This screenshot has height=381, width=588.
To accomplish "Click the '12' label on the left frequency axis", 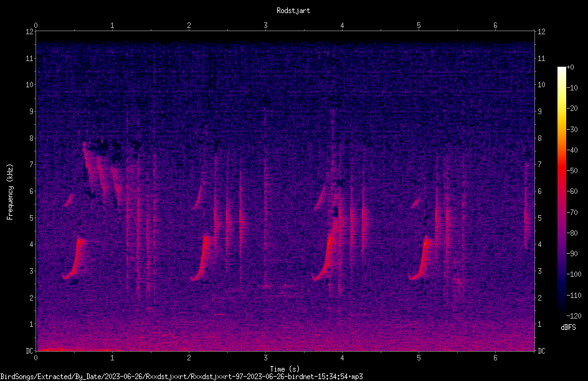I will (x=30, y=32).
